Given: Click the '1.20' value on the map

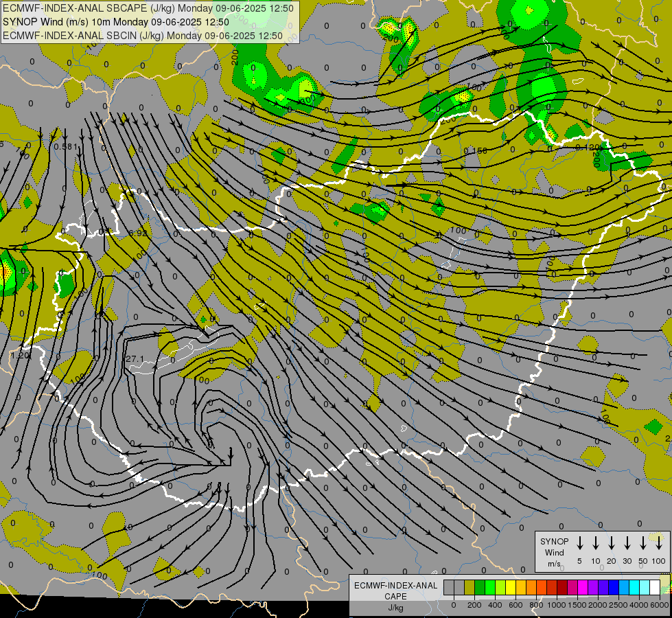Looking at the screenshot, I should pyautogui.click(x=20, y=355).
